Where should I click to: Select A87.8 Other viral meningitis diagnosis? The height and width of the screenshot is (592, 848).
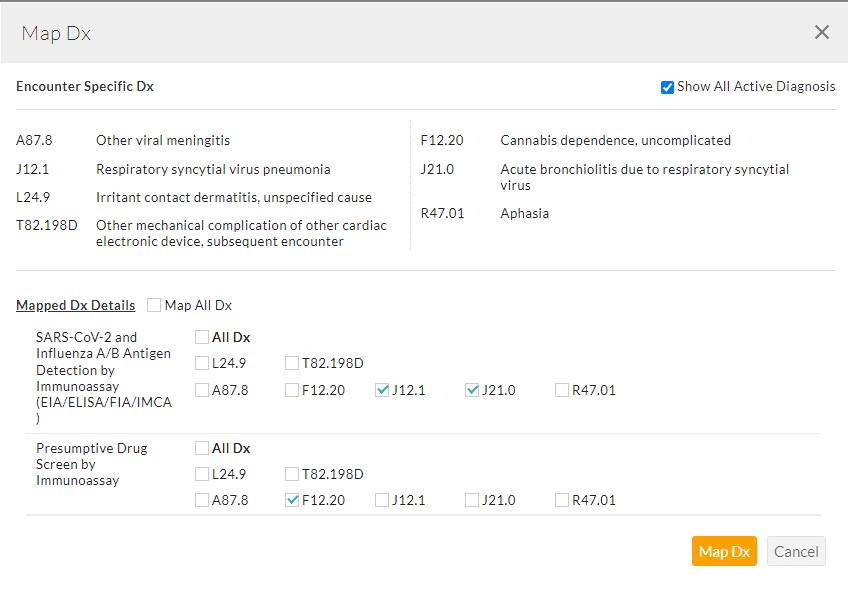click(x=162, y=141)
